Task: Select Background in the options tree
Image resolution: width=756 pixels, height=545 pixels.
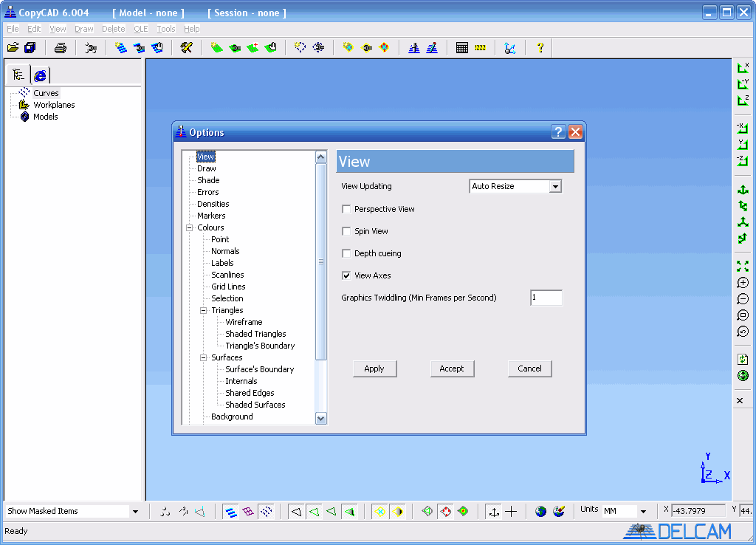Action: coord(232,417)
